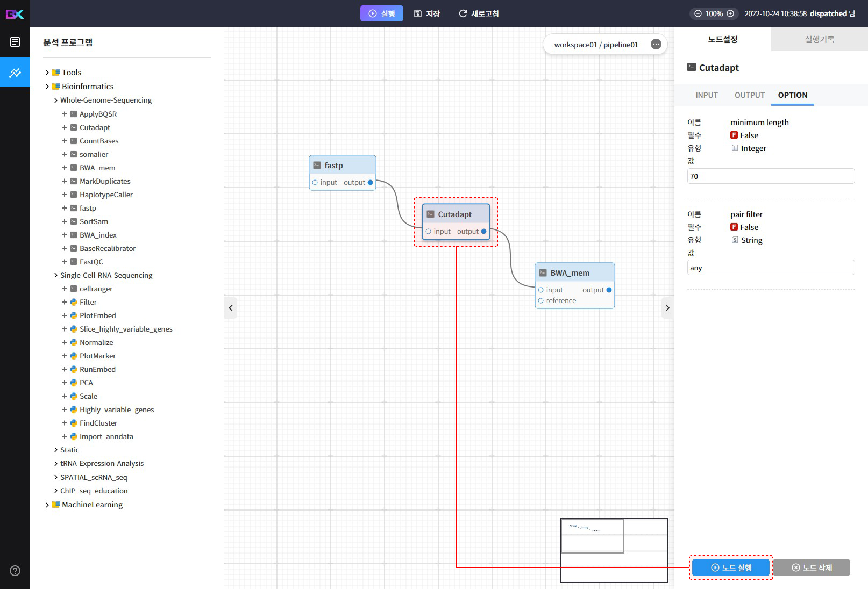Click the BX logo icon
868x589 pixels.
click(15, 13)
